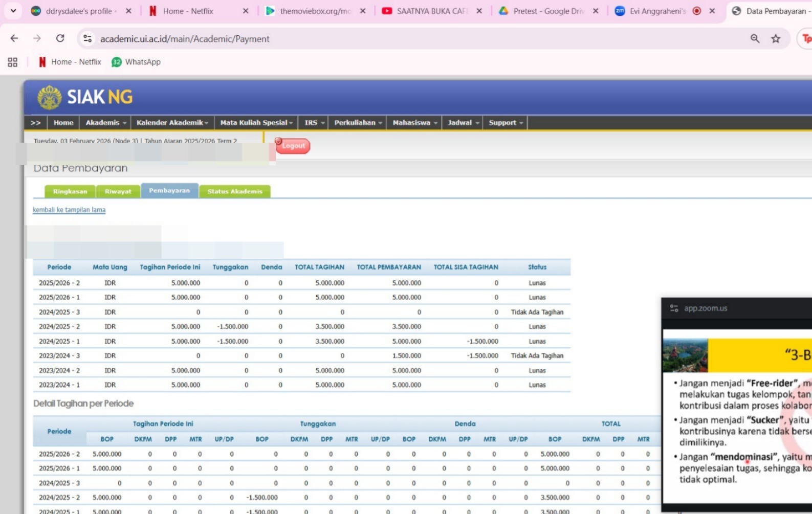Click the kembali ke tampilan lama link
The width and height of the screenshot is (812, 514).
point(69,210)
